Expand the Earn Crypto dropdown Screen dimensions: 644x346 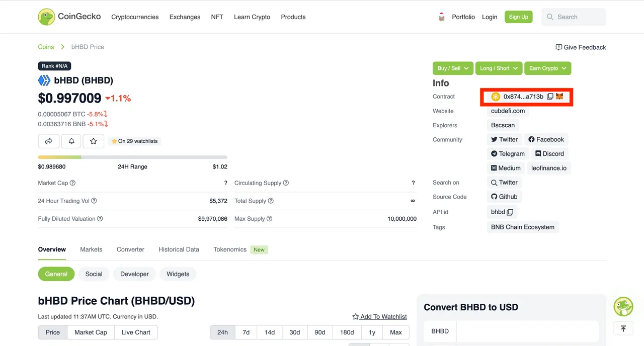click(547, 68)
